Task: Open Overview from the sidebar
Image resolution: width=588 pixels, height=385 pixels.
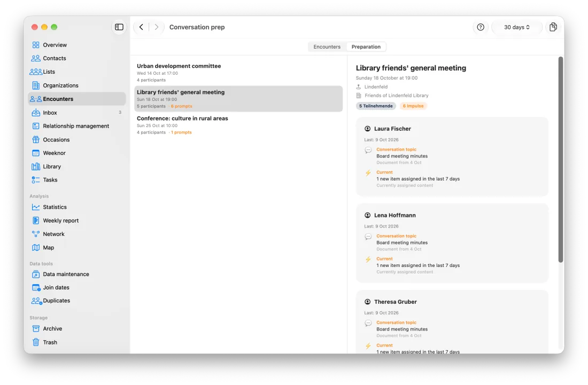Action: [x=77, y=45]
